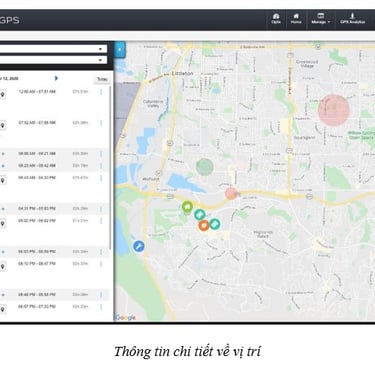The image size is (375, 366).
Task: Advance to the next day with the blue arrow
Action: pos(56,78)
